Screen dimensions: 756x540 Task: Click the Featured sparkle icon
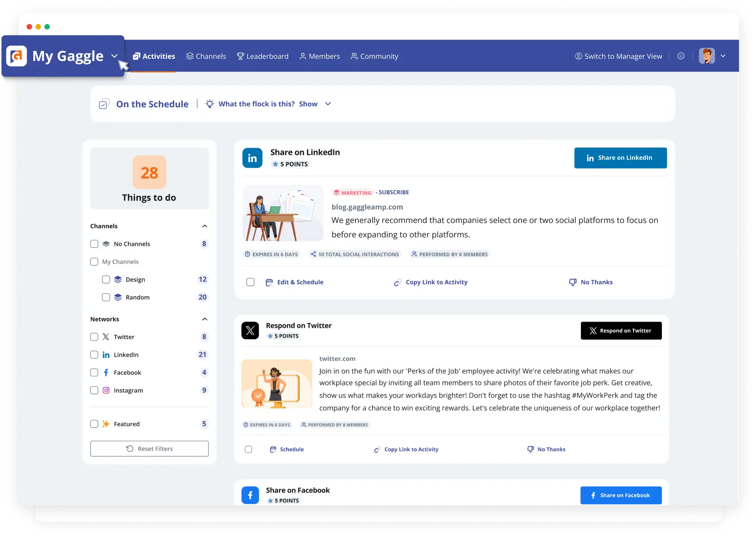[106, 424]
